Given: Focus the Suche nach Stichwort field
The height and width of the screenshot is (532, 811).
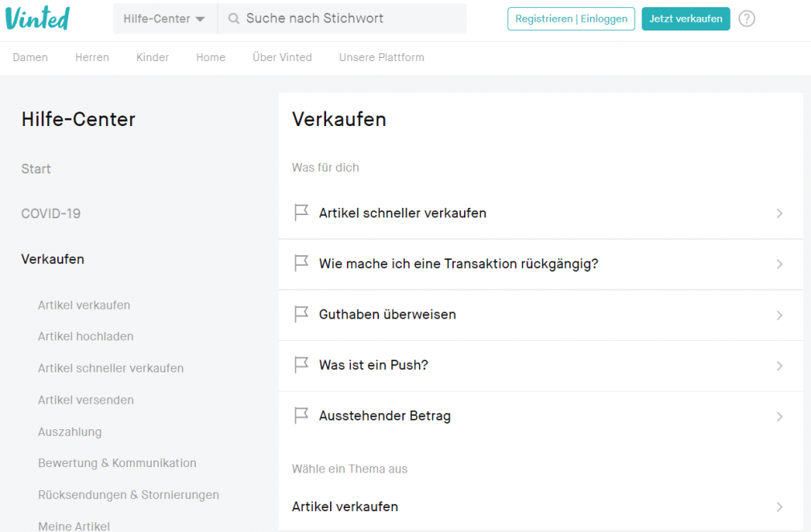Looking at the screenshot, I should point(342,18).
